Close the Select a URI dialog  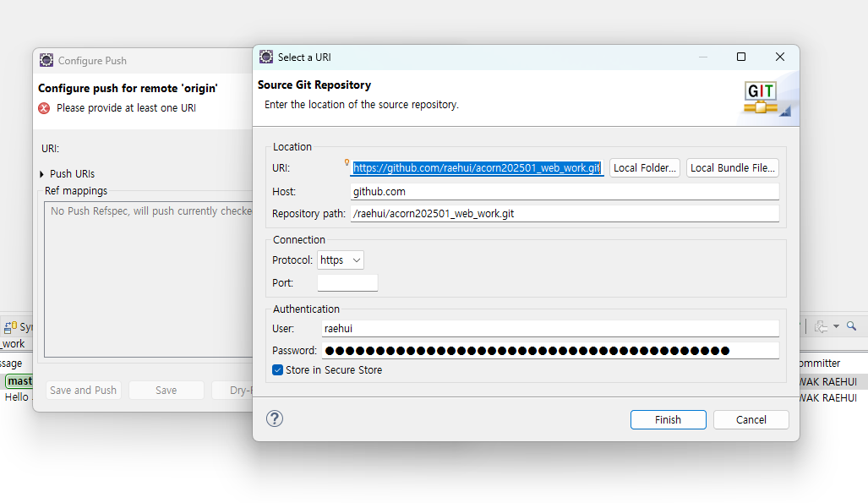coord(780,57)
